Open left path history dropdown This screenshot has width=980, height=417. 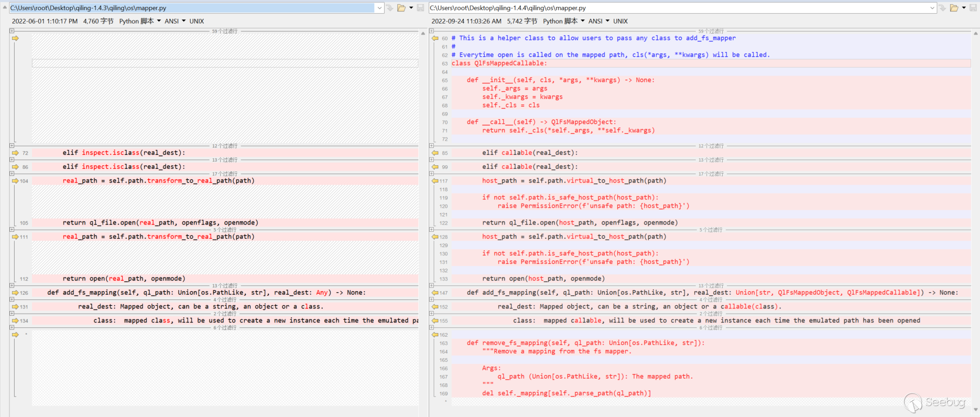point(379,8)
